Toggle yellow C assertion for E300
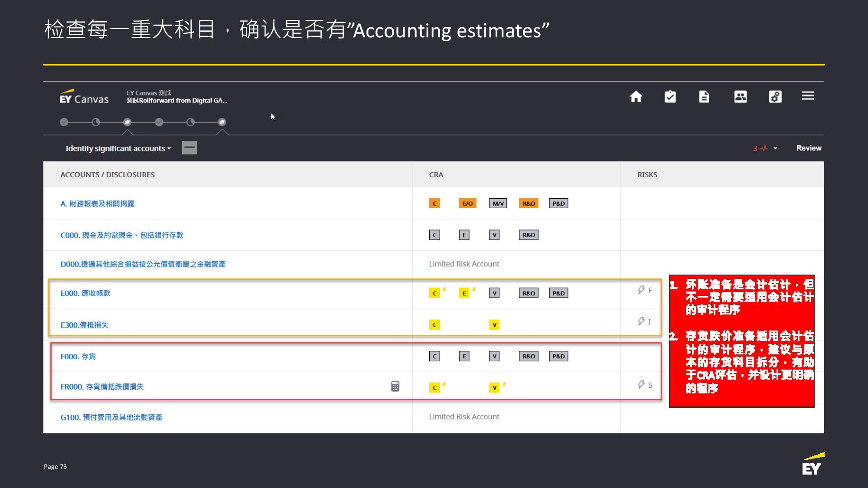868x488 pixels. (434, 324)
